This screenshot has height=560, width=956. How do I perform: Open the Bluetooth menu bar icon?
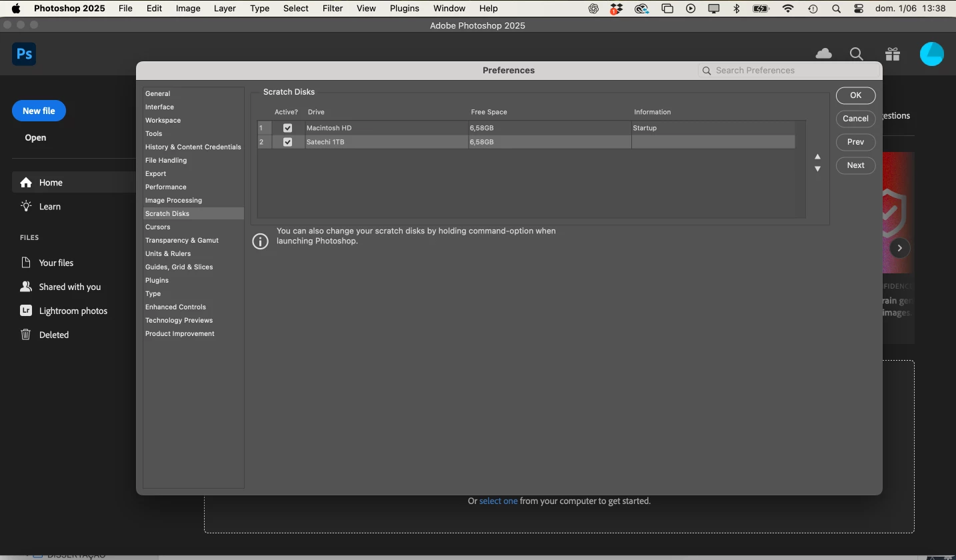pyautogui.click(x=737, y=9)
